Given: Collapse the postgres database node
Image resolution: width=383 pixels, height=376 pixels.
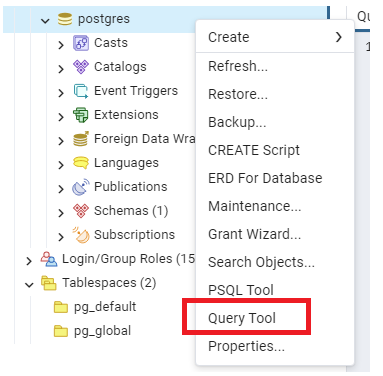Looking at the screenshot, I should tap(45, 21).
